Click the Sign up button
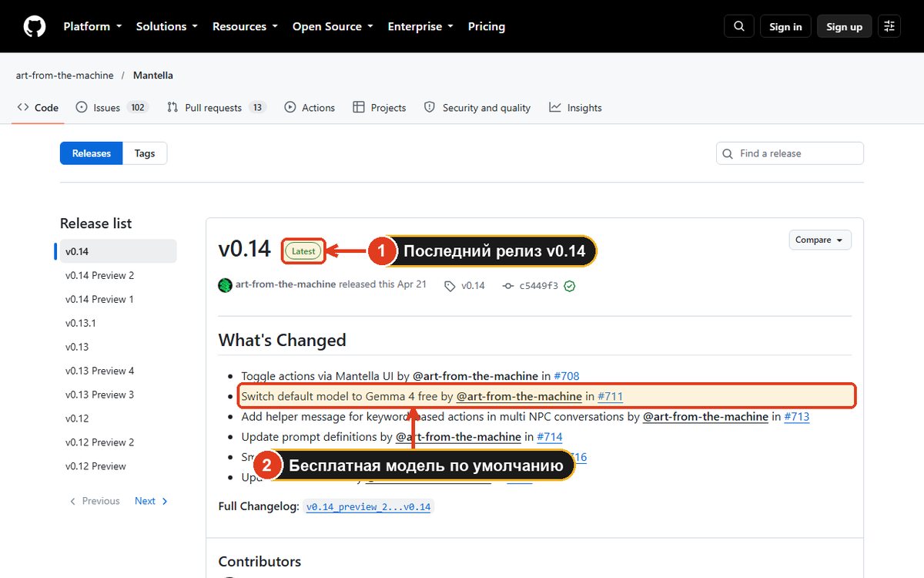Screen dimensions: 924x578 coord(845,26)
